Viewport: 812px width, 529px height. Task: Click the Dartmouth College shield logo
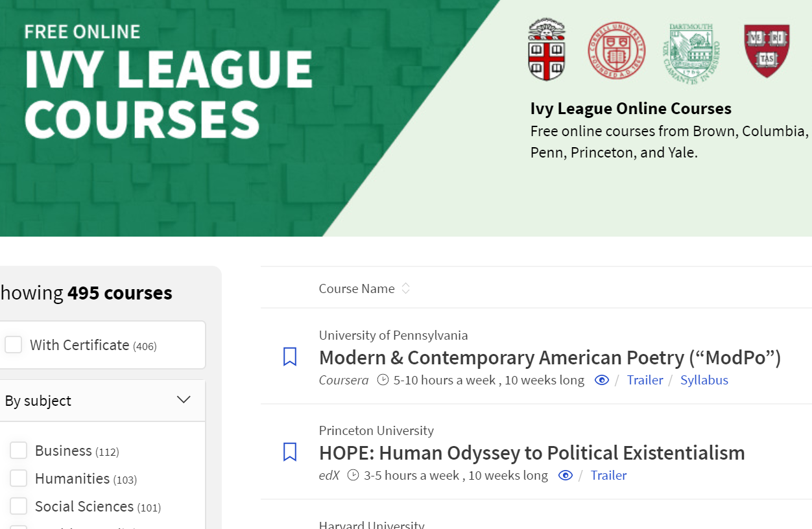pyautogui.click(x=691, y=49)
